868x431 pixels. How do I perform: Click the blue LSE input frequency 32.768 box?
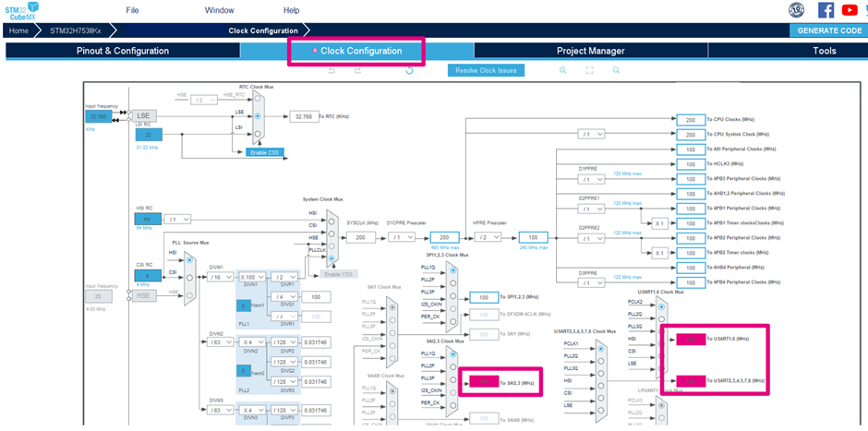coord(97,116)
